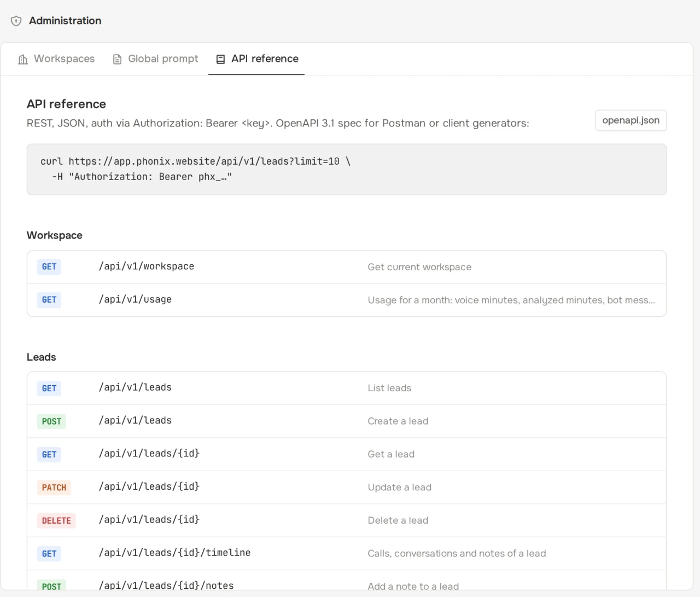Click the GET badge for /api/v1/workspace
The width and height of the screenshot is (700, 597).
click(x=49, y=267)
